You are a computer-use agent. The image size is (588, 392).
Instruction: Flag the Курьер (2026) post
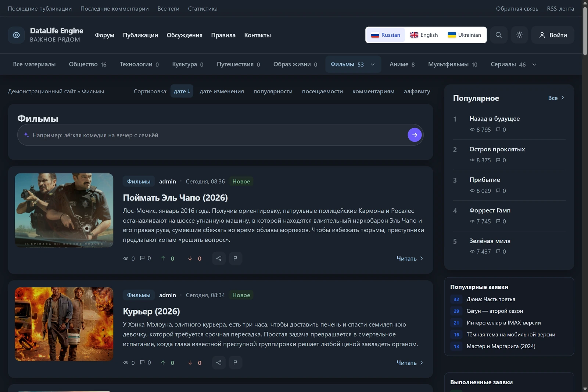coord(235,363)
